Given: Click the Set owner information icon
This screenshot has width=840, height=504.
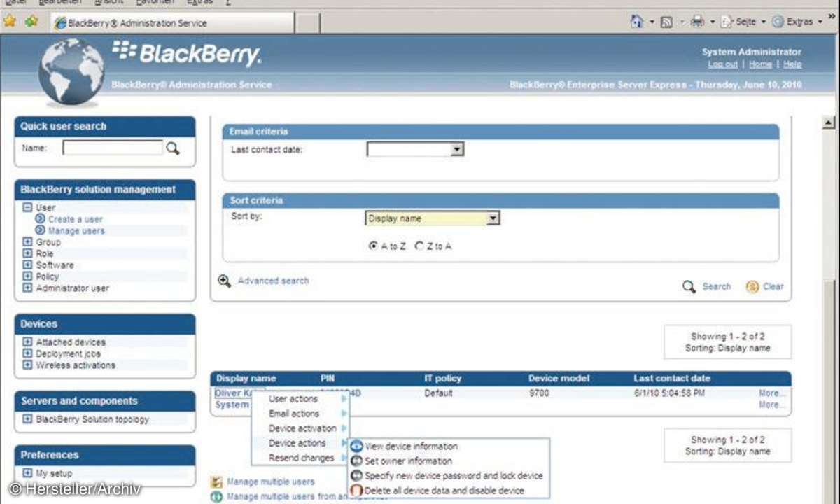Looking at the screenshot, I should tap(357, 461).
